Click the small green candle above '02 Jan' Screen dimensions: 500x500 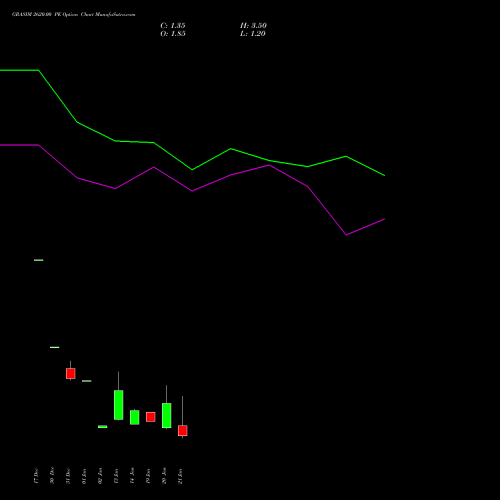(x=103, y=426)
